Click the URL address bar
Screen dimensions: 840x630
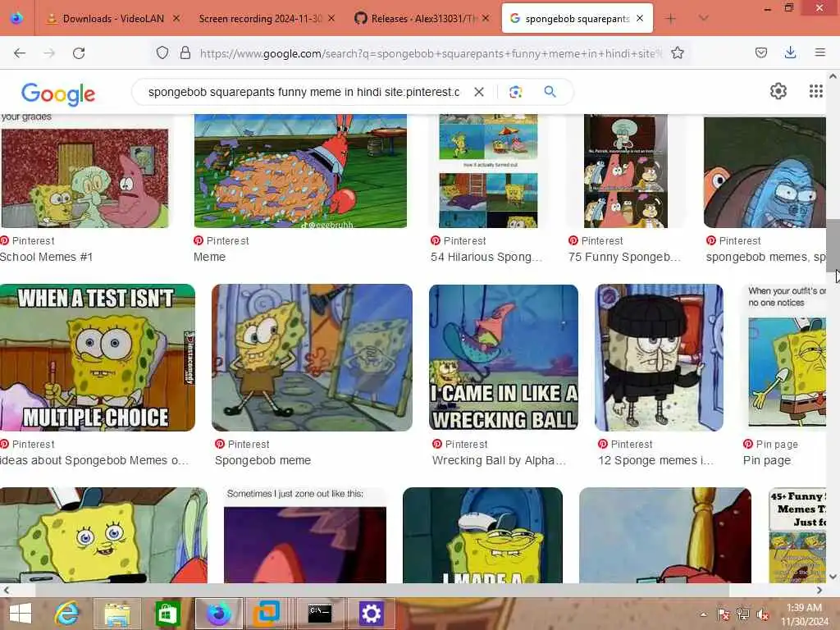pyautogui.click(x=431, y=53)
